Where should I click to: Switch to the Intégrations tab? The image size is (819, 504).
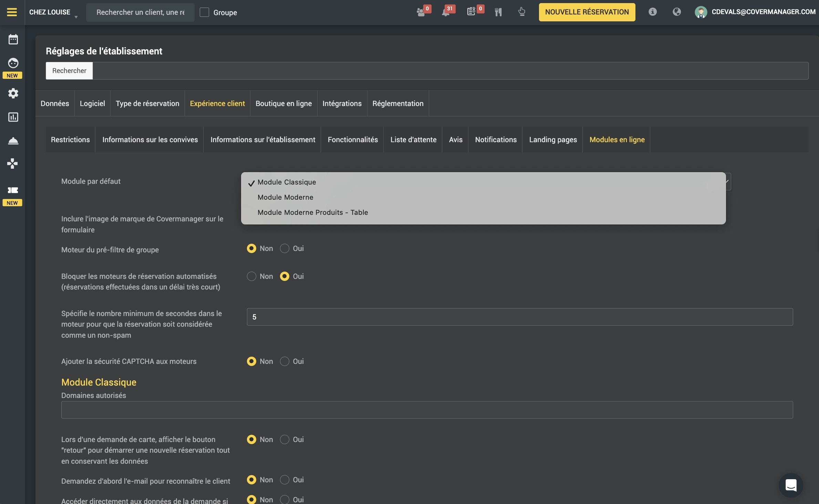tap(342, 104)
